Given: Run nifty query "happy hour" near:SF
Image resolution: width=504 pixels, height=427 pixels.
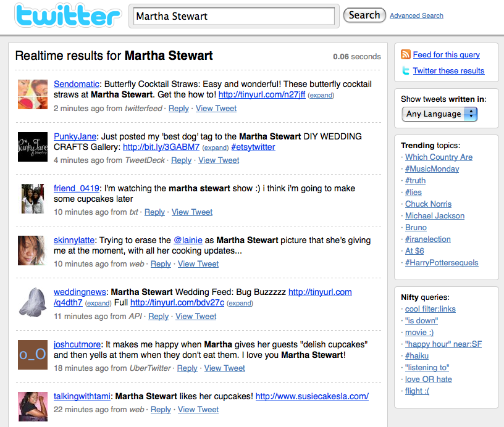Looking at the screenshot, I should [443, 344].
